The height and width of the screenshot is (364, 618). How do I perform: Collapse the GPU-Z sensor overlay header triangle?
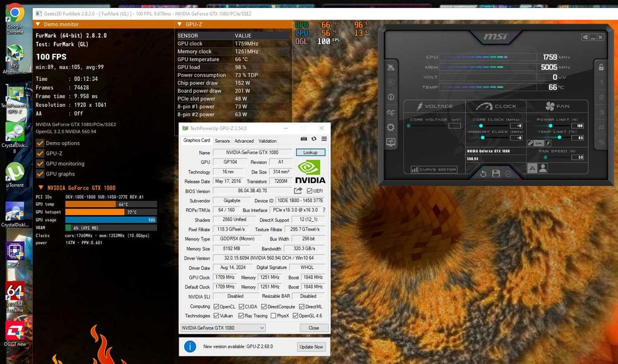pyautogui.click(x=180, y=24)
